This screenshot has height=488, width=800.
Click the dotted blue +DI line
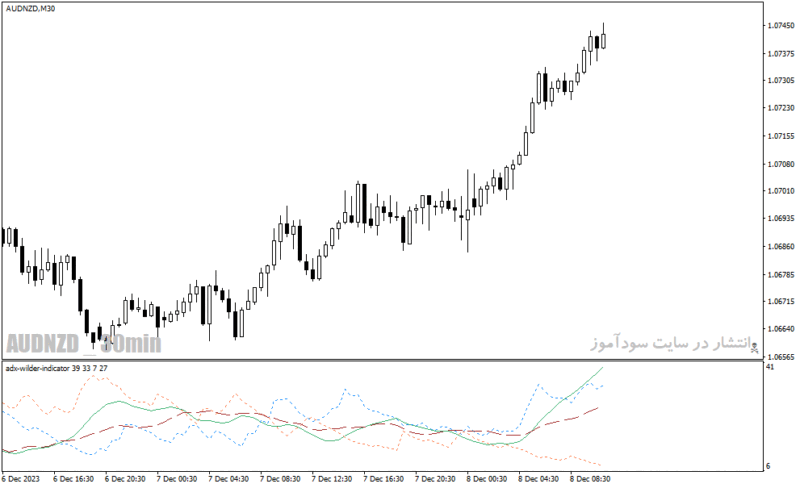point(347,391)
